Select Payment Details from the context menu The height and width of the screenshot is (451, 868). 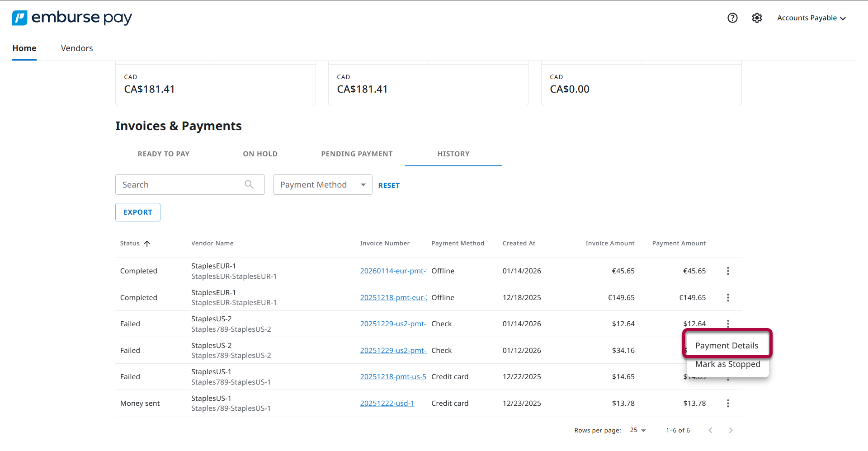726,345
